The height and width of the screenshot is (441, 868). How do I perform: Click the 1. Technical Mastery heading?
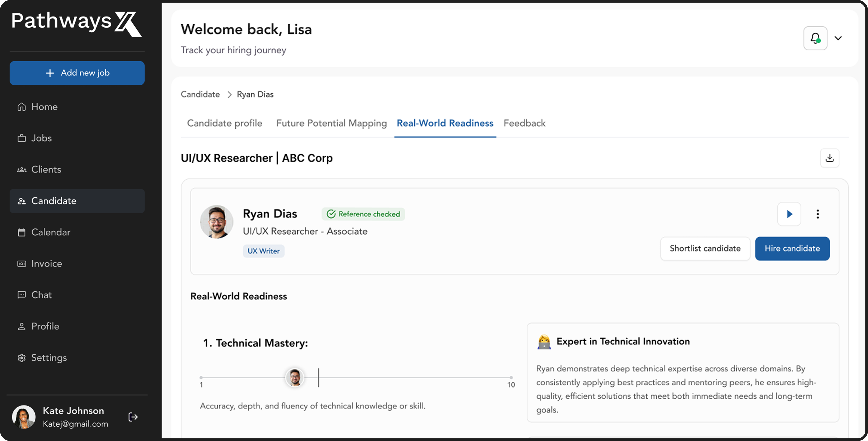255,343
